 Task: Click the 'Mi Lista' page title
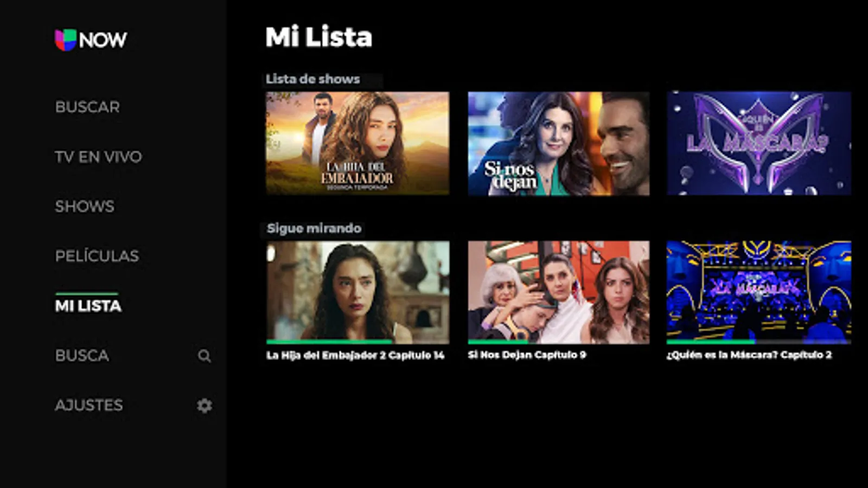click(319, 37)
